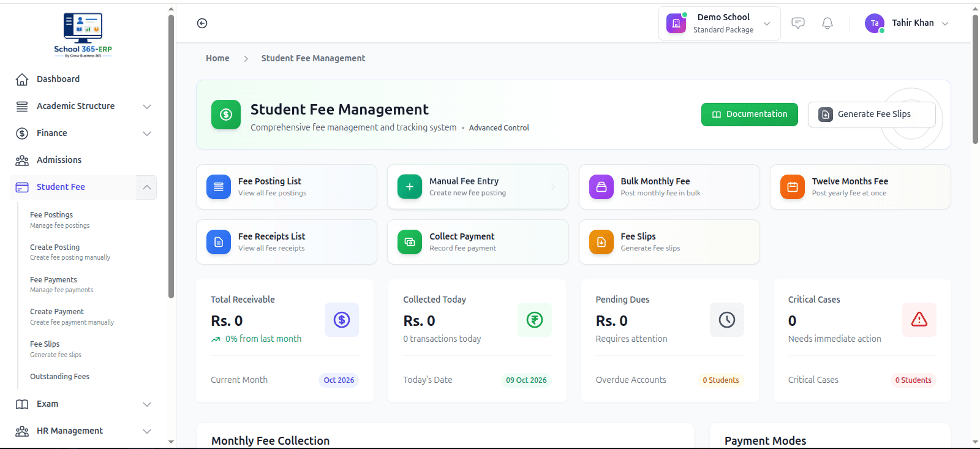The width and height of the screenshot is (980, 449).
Task: Click the main page vertical scrollbar
Action: click(975, 80)
